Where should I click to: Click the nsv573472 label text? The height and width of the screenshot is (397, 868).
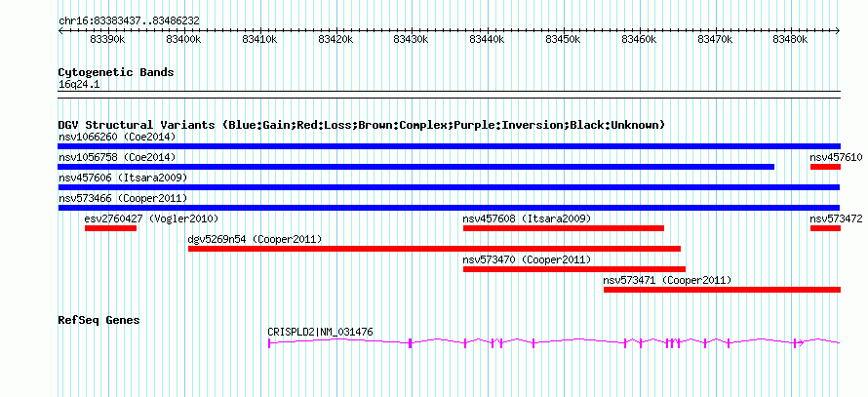(x=837, y=218)
